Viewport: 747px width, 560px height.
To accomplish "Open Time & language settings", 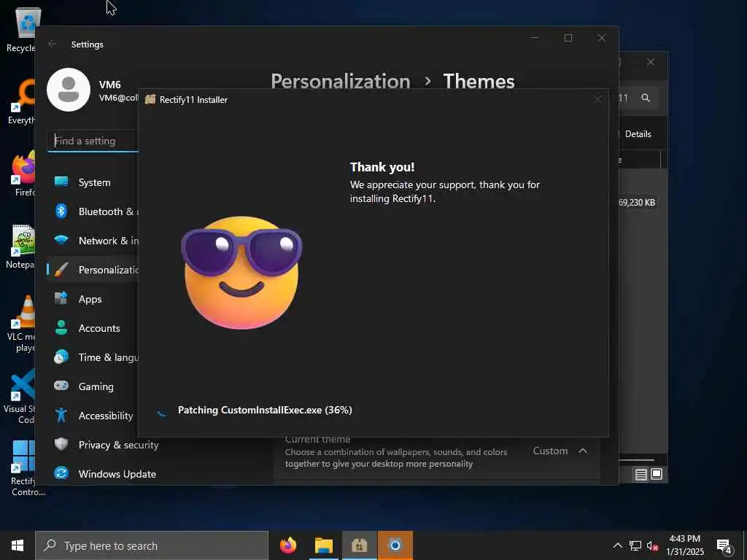I will (x=93, y=357).
